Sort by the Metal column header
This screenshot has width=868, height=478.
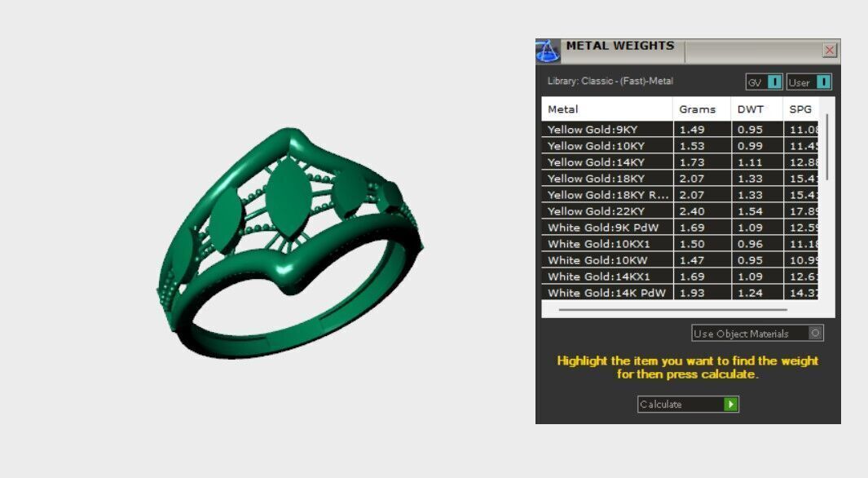click(606, 109)
